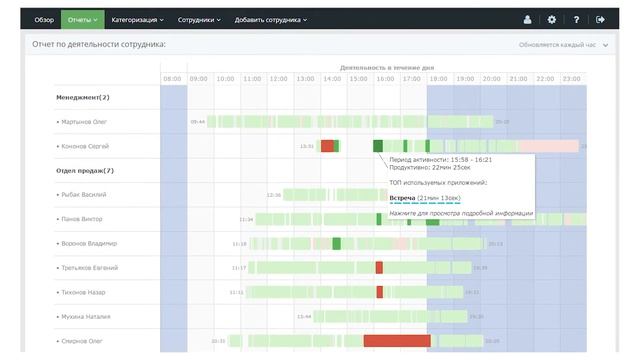
Task: Open the user profile icon
Action: point(527,20)
